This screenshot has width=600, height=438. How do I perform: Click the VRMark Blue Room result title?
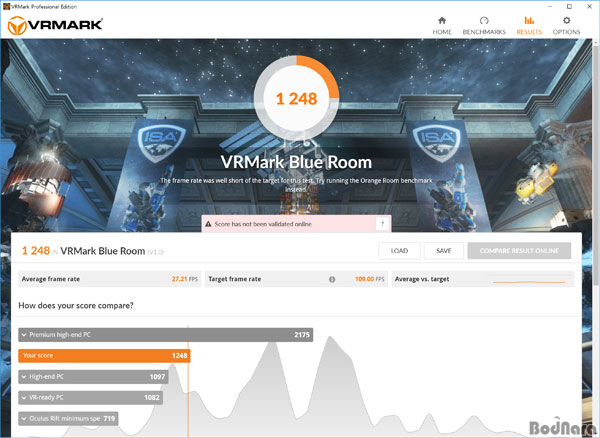click(103, 251)
